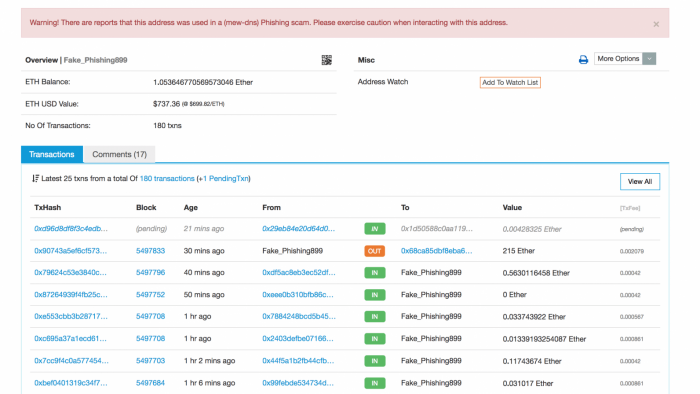The width and height of the screenshot is (700, 394).
Task: Select the ETH Balance value 1.053646770569573046 Ether
Action: pyautogui.click(x=203, y=82)
